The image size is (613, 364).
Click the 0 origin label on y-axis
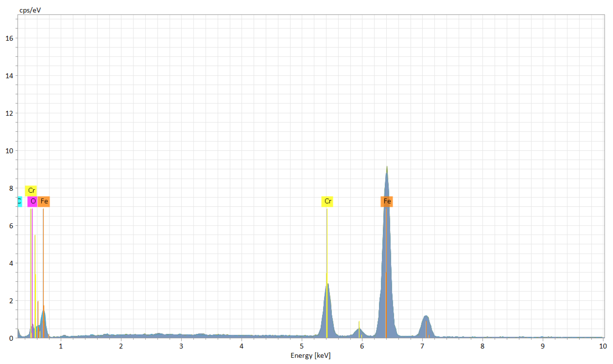coord(11,339)
